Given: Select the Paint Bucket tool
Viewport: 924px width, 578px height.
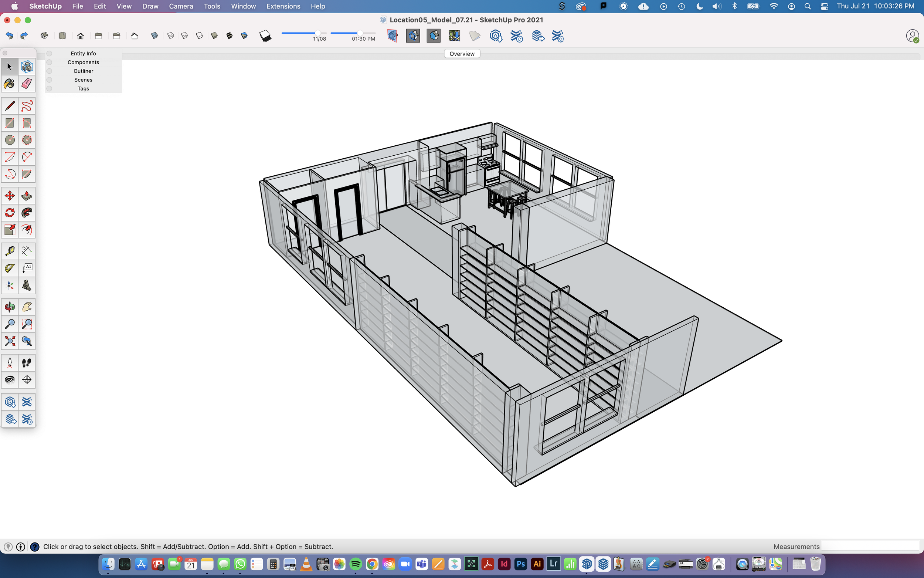Looking at the screenshot, I should (10, 84).
